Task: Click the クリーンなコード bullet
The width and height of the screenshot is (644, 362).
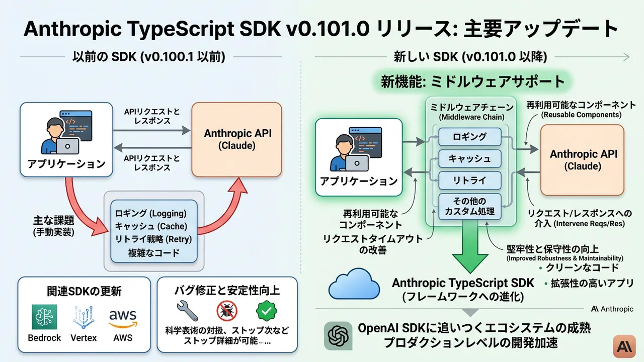Action: coord(583,267)
